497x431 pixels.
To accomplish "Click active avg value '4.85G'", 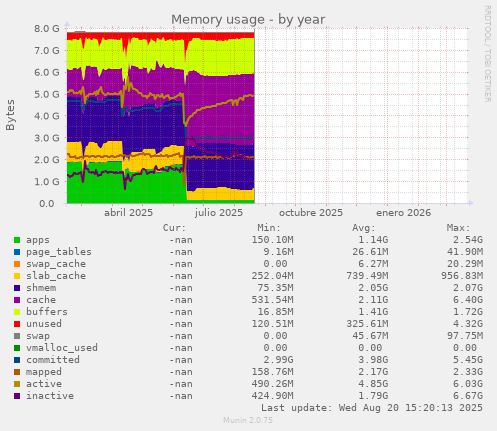I will (x=373, y=384).
